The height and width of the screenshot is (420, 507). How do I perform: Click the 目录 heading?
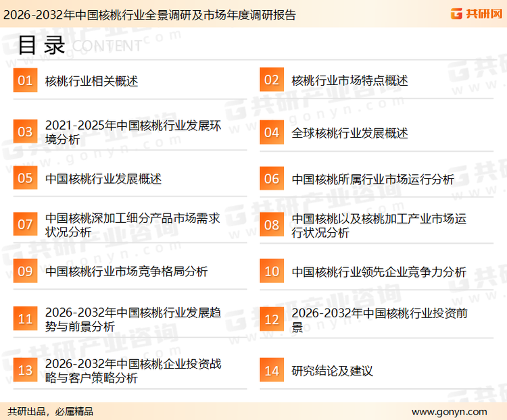41,45
